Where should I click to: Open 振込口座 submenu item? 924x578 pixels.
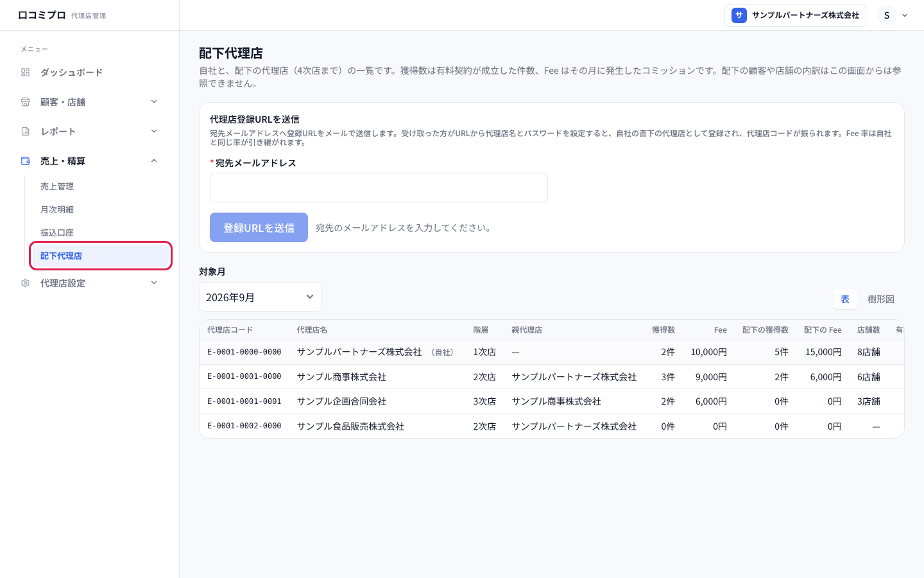click(x=99, y=232)
